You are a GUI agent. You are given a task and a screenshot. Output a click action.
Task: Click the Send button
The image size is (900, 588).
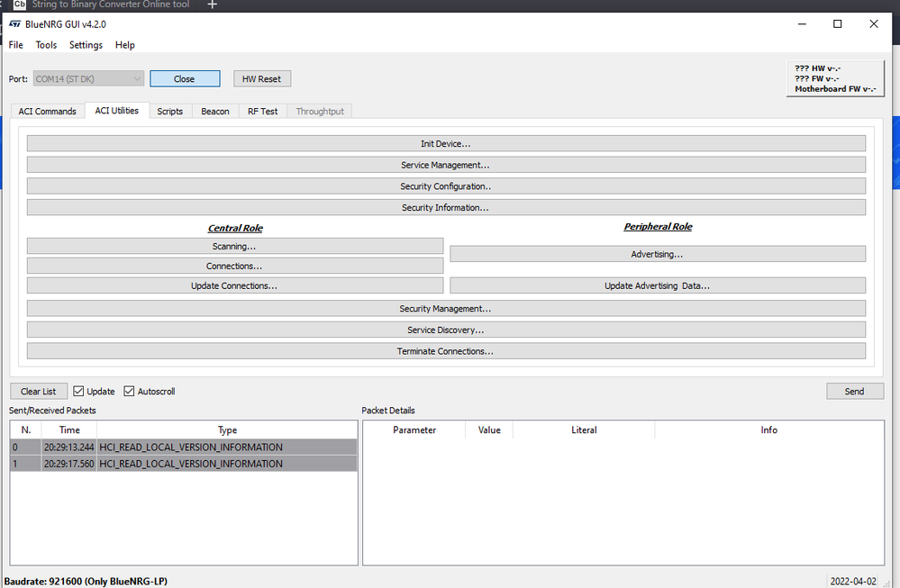click(x=855, y=391)
